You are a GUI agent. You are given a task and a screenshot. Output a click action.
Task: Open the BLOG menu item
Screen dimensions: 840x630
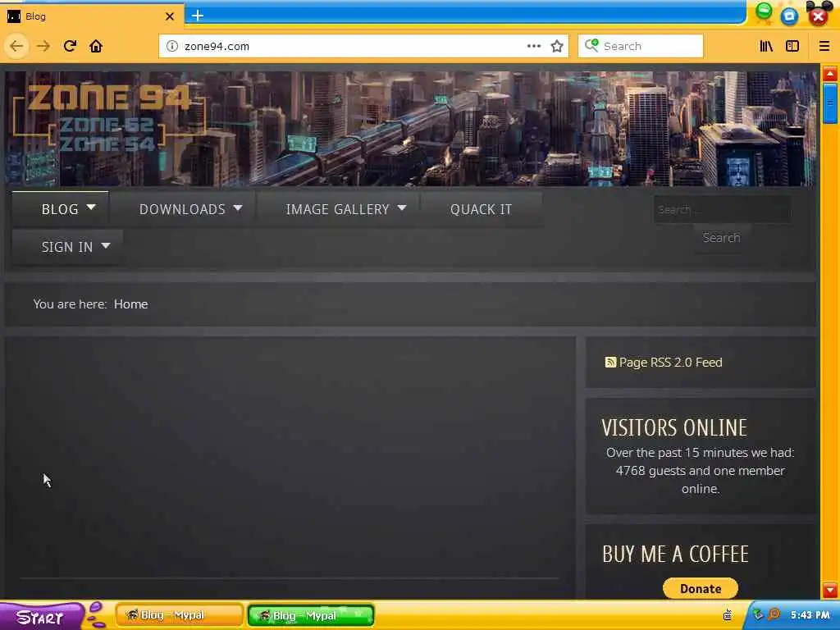pos(60,209)
